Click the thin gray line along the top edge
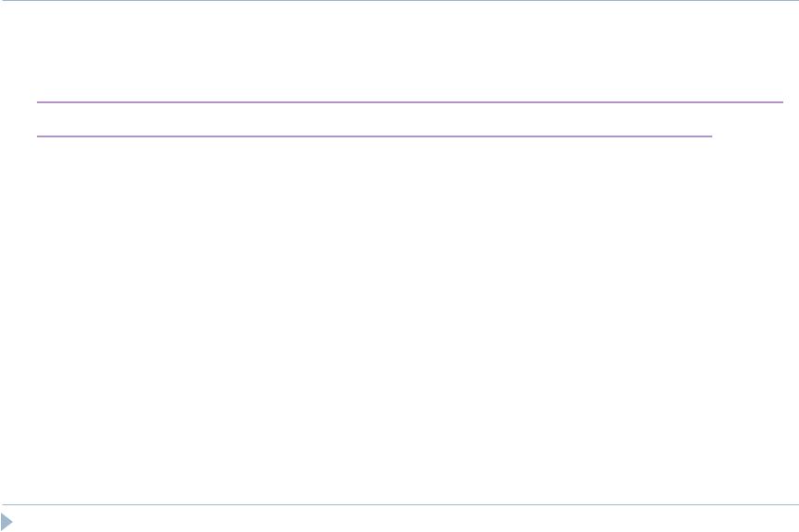This screenshot has height=532, width=799. 399,1
